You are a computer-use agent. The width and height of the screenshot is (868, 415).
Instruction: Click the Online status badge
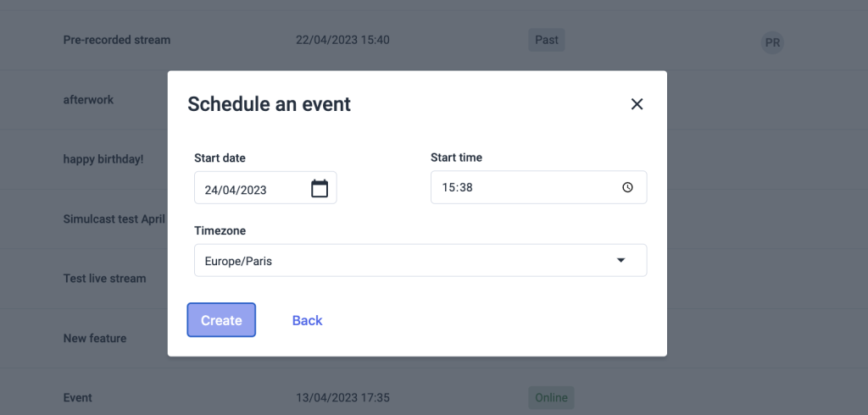pos(550,397)
